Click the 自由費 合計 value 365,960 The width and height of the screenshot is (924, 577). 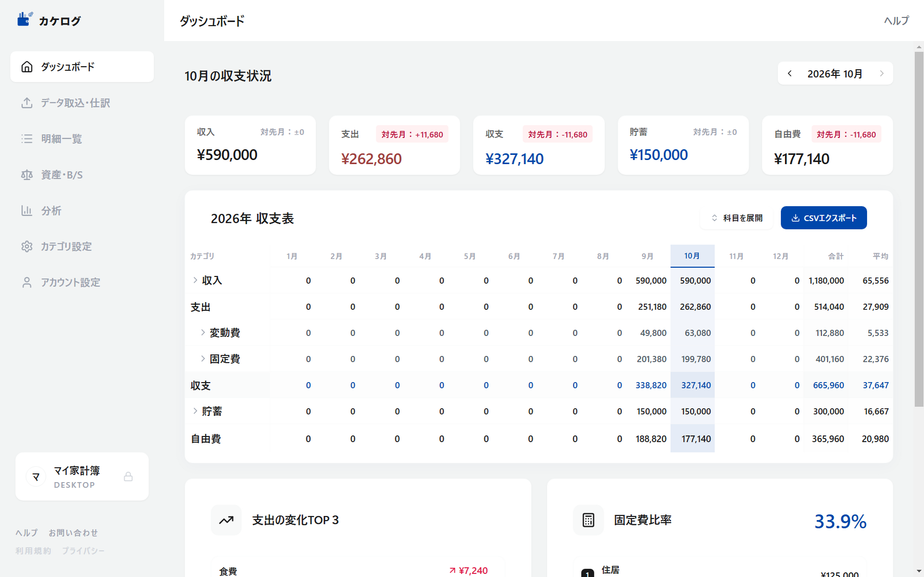pyautogui.click(x=828, y=439)
